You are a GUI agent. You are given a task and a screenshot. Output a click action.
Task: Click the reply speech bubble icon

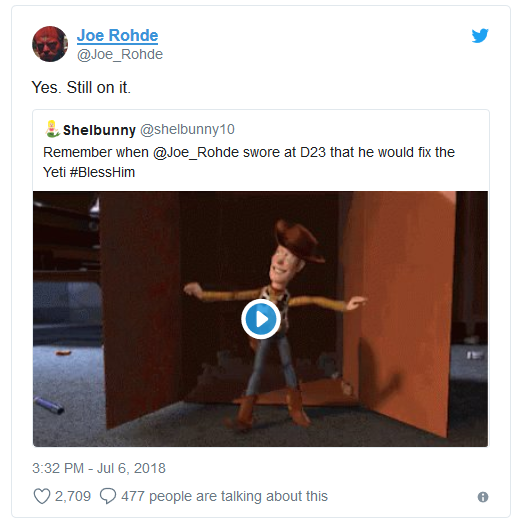[x=108, y=496]
